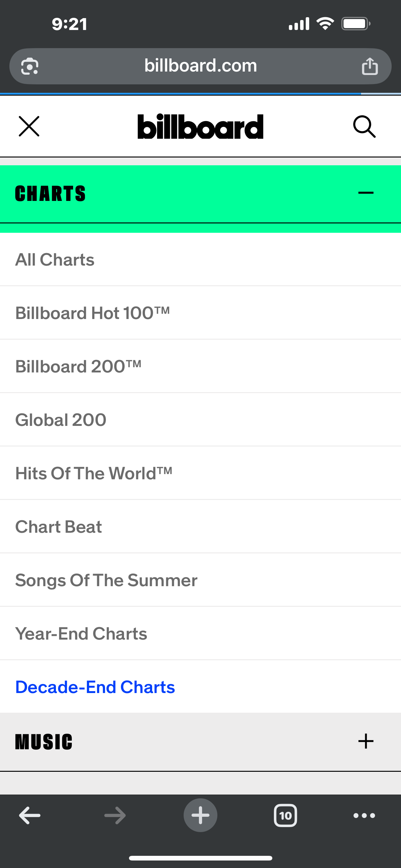Screen dimensions: 401x868
Task: Close the Billboard navigation menu
Action: (x=29, y=126)
